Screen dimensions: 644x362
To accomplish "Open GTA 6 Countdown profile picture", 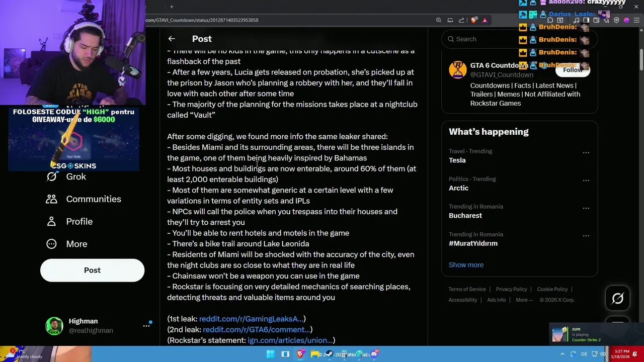I will coord(458,70).
